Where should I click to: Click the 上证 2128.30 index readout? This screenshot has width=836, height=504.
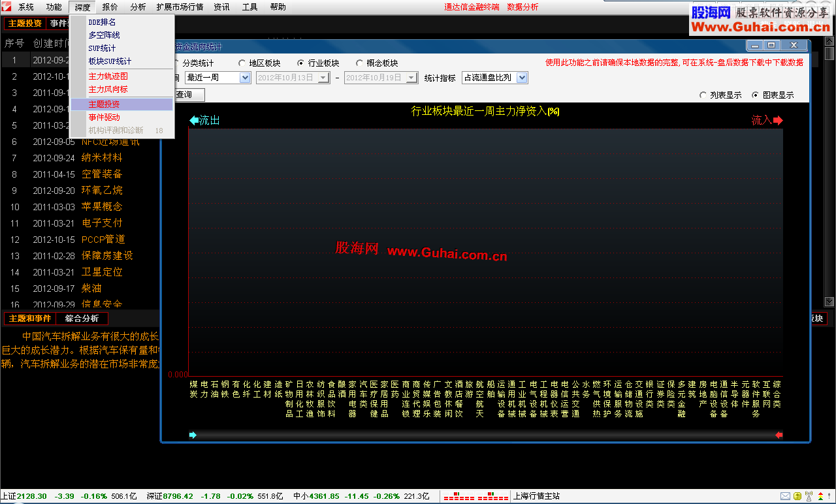click(24, 497)
